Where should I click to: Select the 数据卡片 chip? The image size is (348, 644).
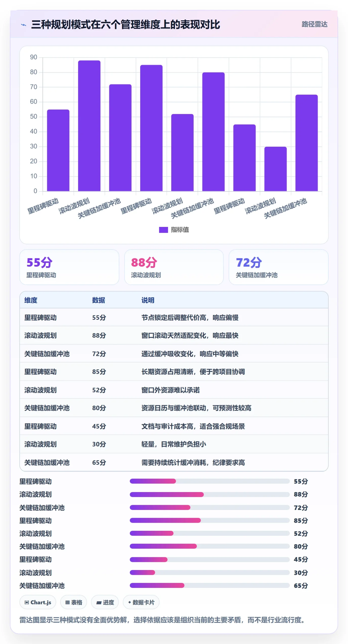[x=141, y=602]
